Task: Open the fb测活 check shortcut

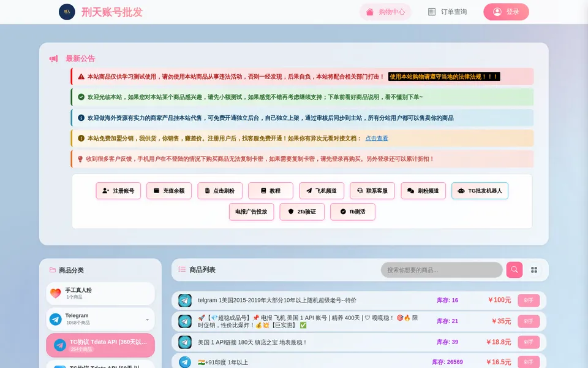Action: coord(353,212)
